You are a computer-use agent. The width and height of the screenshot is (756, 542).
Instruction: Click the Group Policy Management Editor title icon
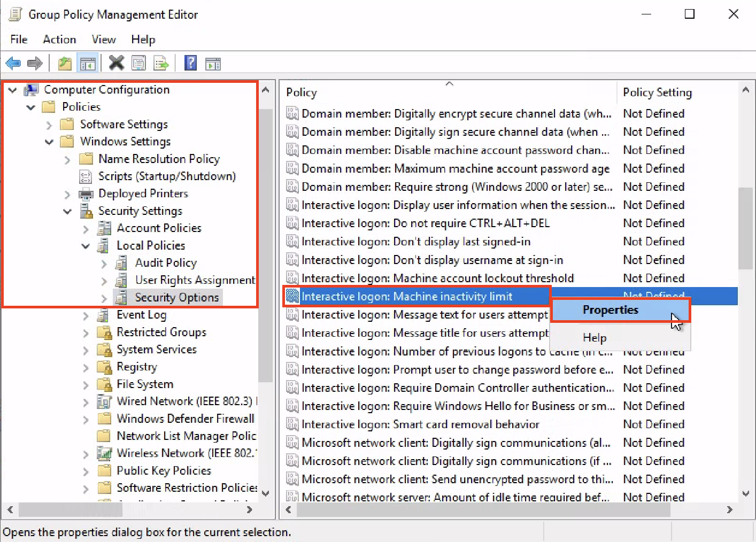(x=16, y=14)
